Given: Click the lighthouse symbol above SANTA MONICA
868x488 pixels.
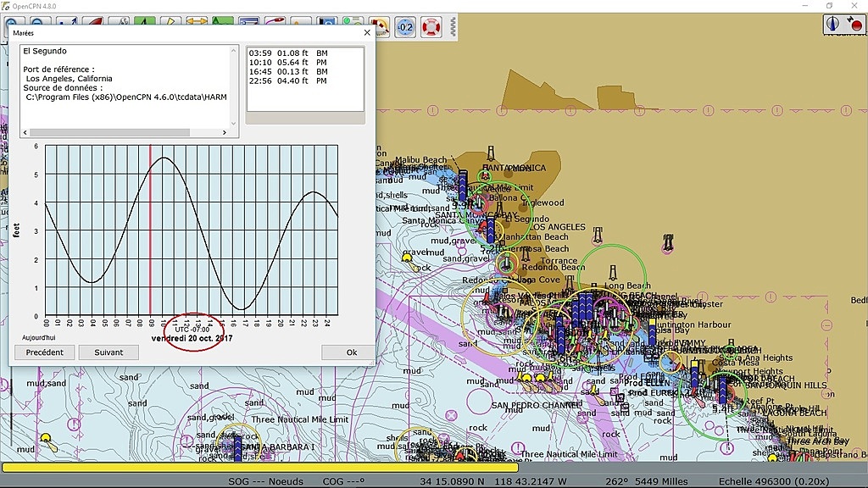Looking at the screenshot, I should pos(491,153).
